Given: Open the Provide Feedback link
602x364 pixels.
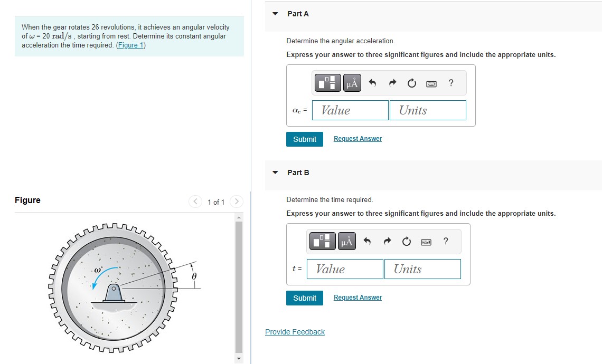Looking at the screenshot, I should (295, 331).
